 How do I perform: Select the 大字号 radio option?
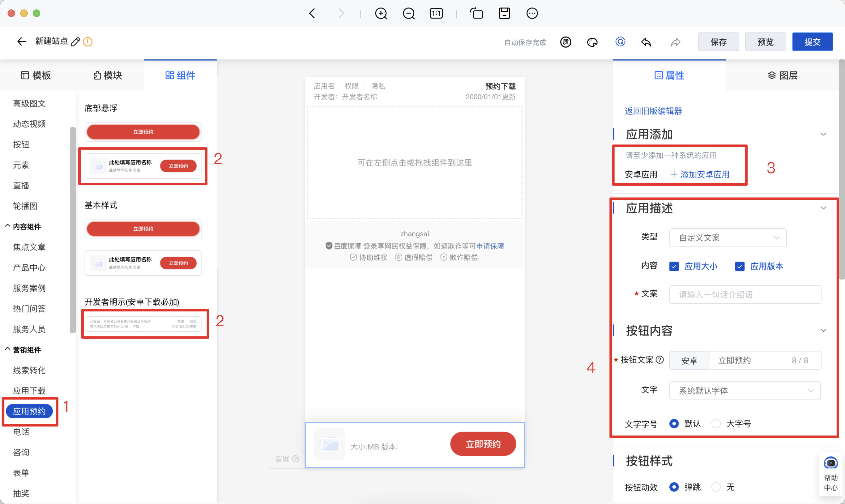click(x=716, y=423)
